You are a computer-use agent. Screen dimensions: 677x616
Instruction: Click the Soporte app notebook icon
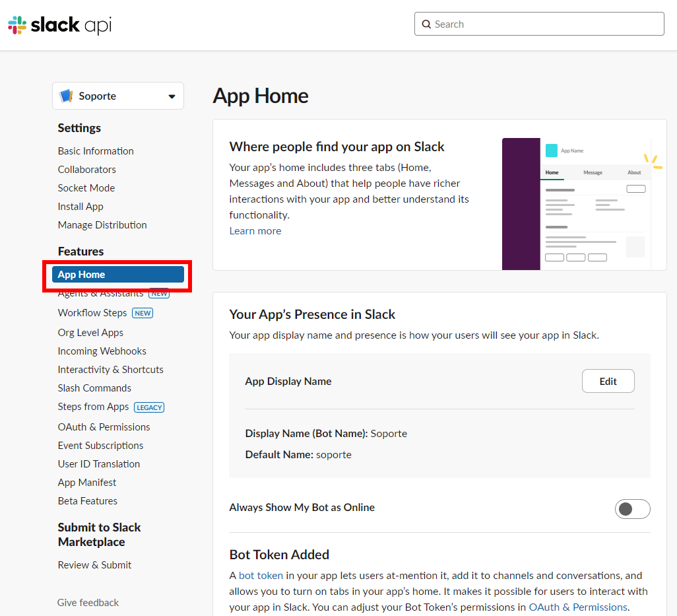[x=66, y=96]
